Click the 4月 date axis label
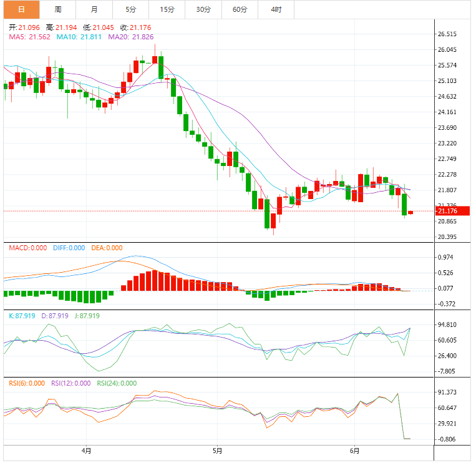476x468 pixels. (x=87, y=451)
